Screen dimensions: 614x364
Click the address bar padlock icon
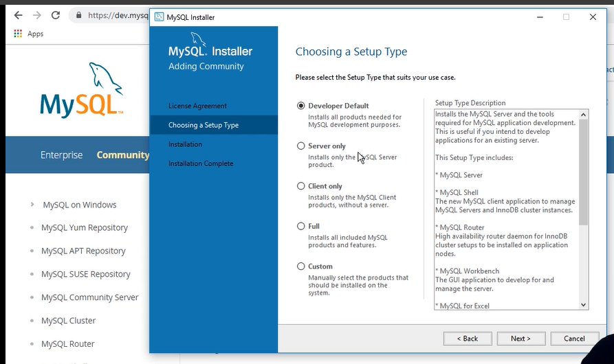[x=78, y=15]
